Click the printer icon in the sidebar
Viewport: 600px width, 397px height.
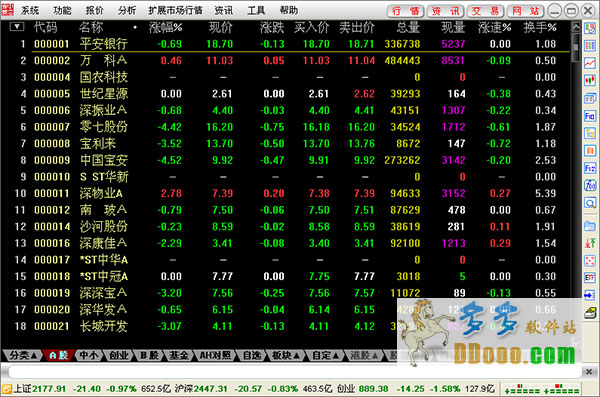click(590, 313)
